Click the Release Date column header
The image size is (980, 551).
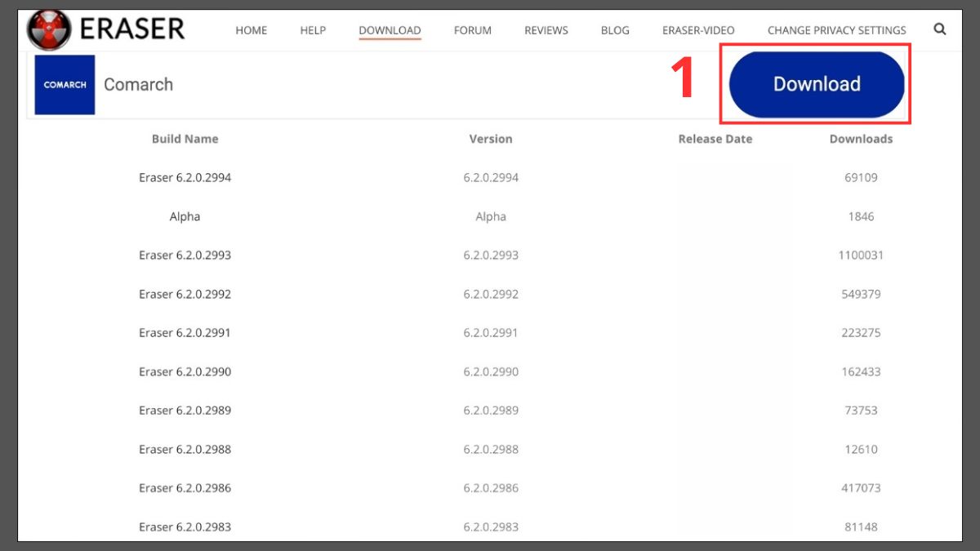click(x=715, y=139)
